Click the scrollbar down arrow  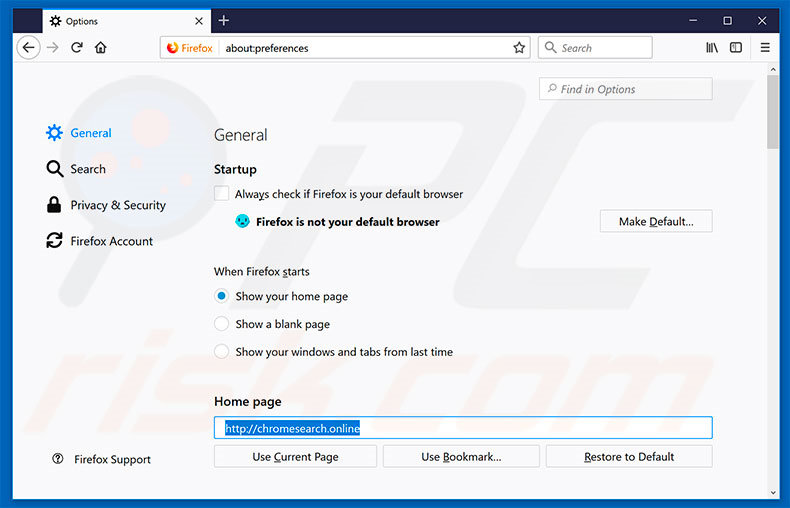click(773, 493)
